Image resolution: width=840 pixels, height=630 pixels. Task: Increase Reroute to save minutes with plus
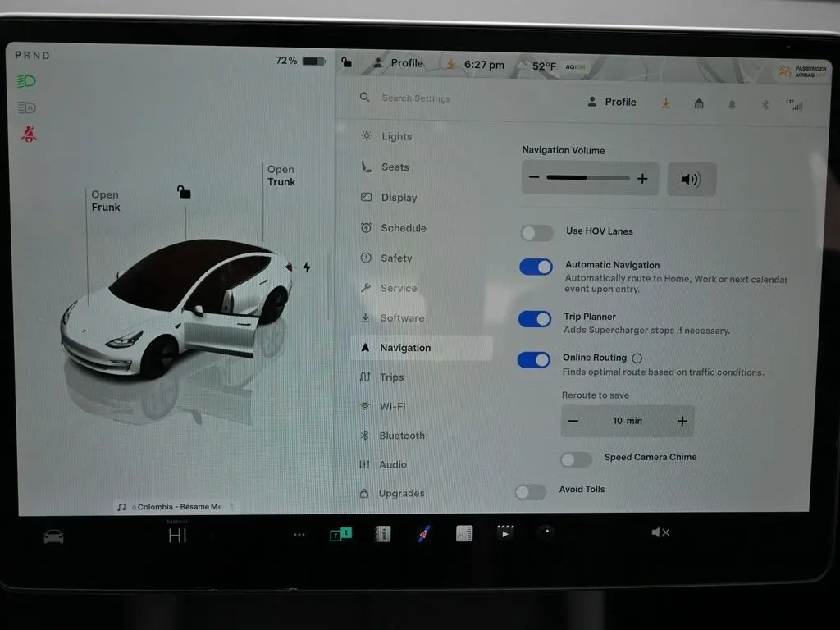pos(682,421)
